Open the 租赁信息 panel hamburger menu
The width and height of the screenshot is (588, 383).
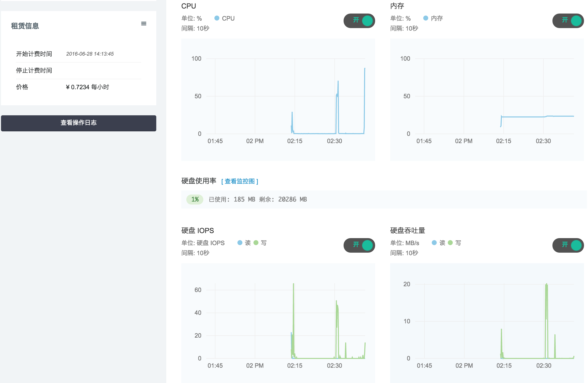click(144, 24)
